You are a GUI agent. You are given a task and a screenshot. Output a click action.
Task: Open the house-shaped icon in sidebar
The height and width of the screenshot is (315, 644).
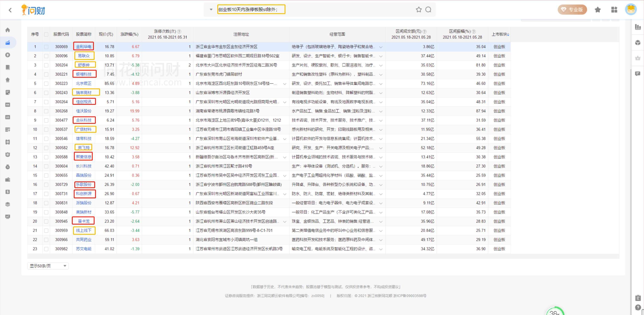pyautogui.click(x=8, y=80)
